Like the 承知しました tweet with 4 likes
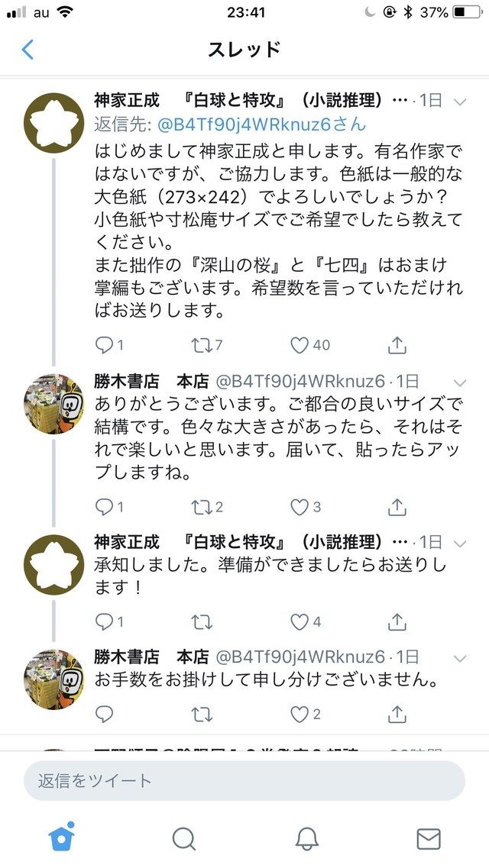The height and width of the screenshot is (868, 489). point(299,622)
